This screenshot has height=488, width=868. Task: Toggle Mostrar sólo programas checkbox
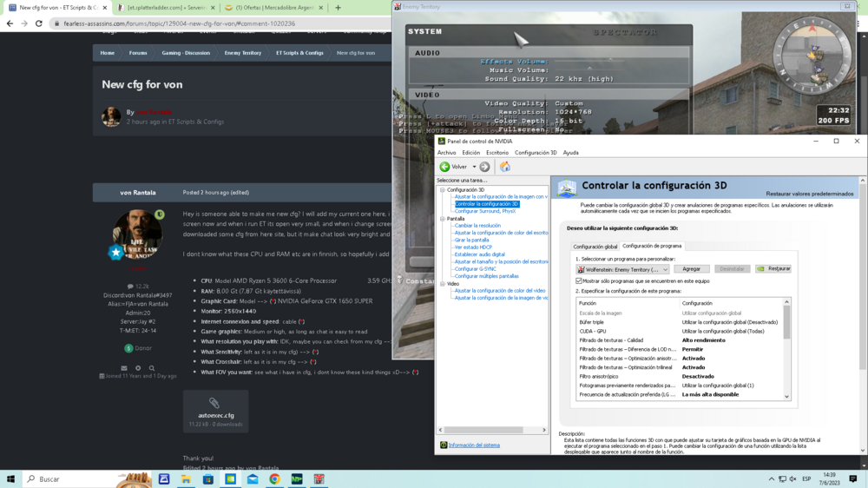(x=579, y=280)
